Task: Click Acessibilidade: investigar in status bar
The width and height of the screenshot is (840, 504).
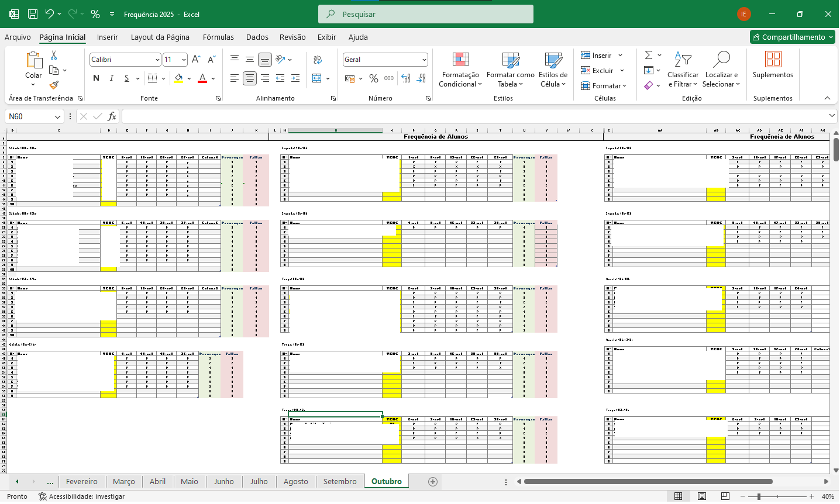Action: pos(82,496)
